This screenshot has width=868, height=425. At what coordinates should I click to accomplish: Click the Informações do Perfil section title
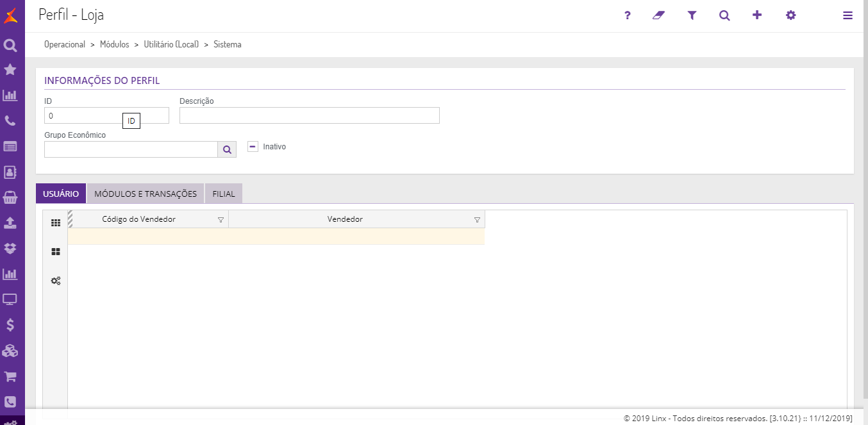coord(102,81)
